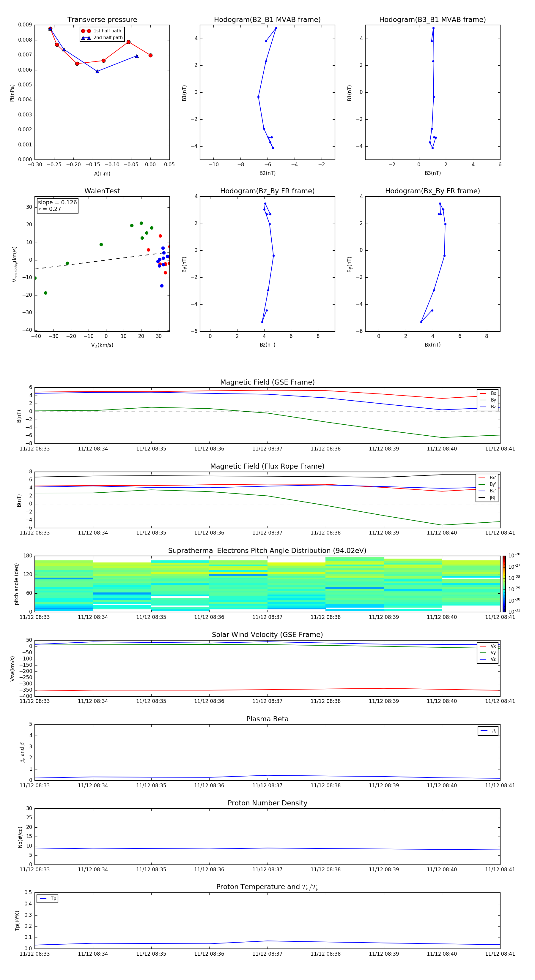Click the "Hodogram(B2_B1 MVAB frame)" title

[x=267, y=20]
